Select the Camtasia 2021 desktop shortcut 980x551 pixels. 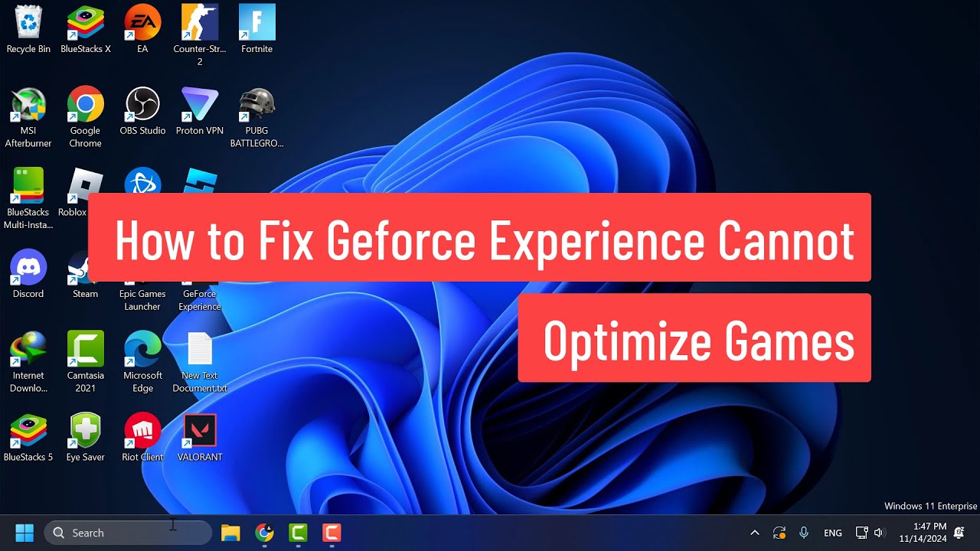(86, 363)
